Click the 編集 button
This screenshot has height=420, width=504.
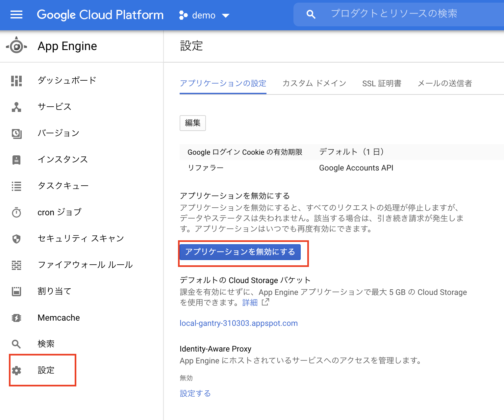pos(193,123)
